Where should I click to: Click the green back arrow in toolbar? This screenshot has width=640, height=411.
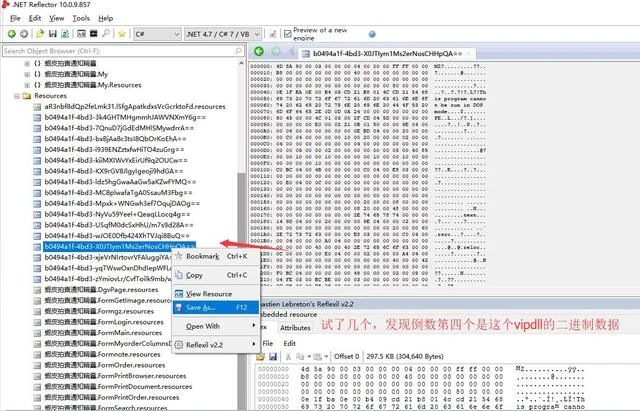(11, 34)
